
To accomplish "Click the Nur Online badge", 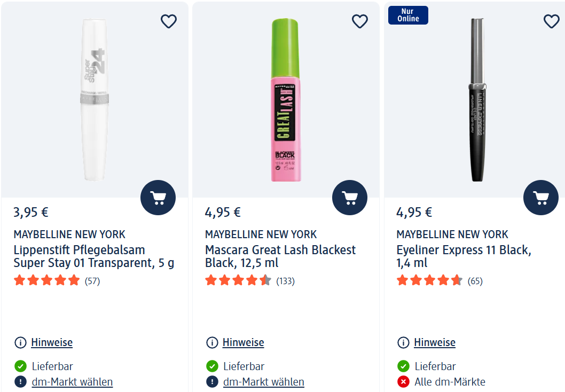I will [408, 15].
